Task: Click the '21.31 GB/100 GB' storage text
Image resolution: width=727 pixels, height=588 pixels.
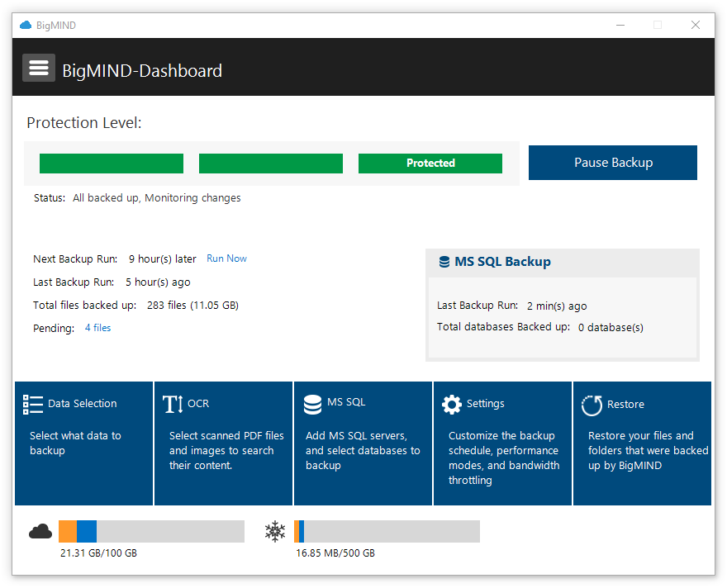Action: [x=98, y=553]
